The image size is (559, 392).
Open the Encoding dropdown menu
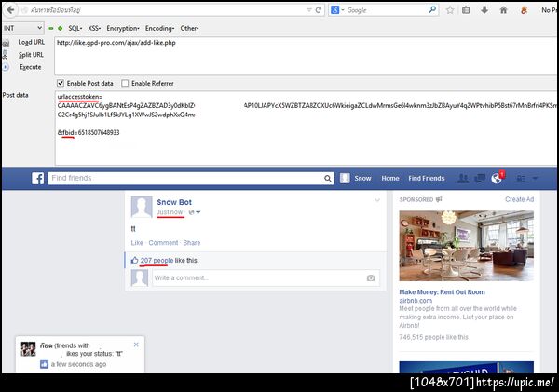[x=159, y=28]
